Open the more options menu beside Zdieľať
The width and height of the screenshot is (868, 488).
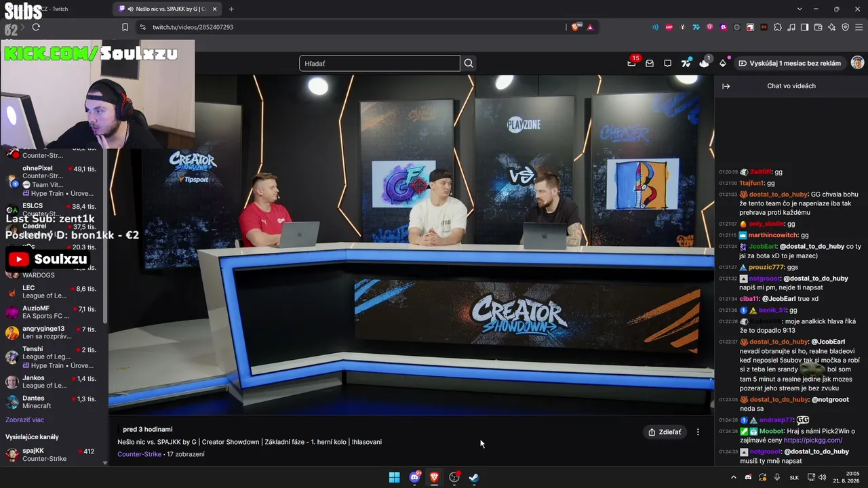coord(698,432)
